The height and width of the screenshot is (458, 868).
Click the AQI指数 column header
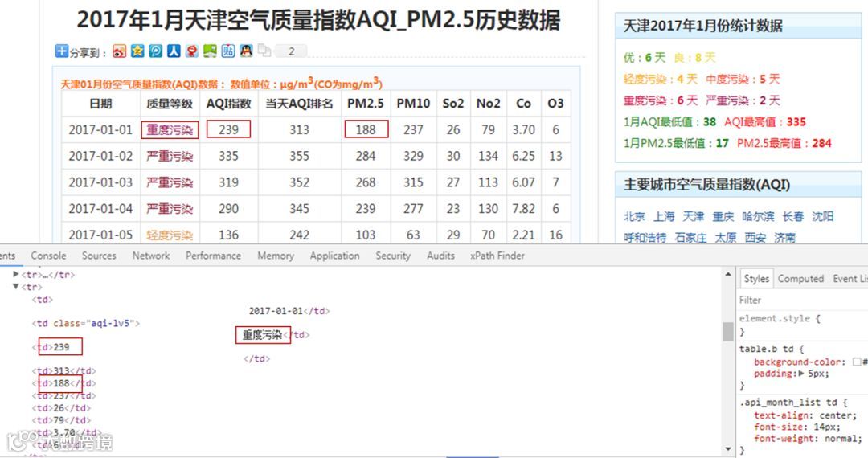[228, 104]
